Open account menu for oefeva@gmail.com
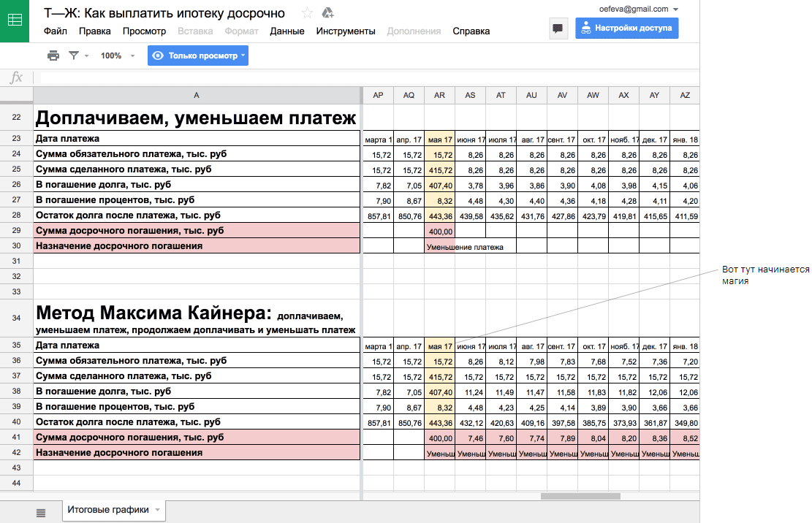The image size is (812, 523). coord(637,9)
